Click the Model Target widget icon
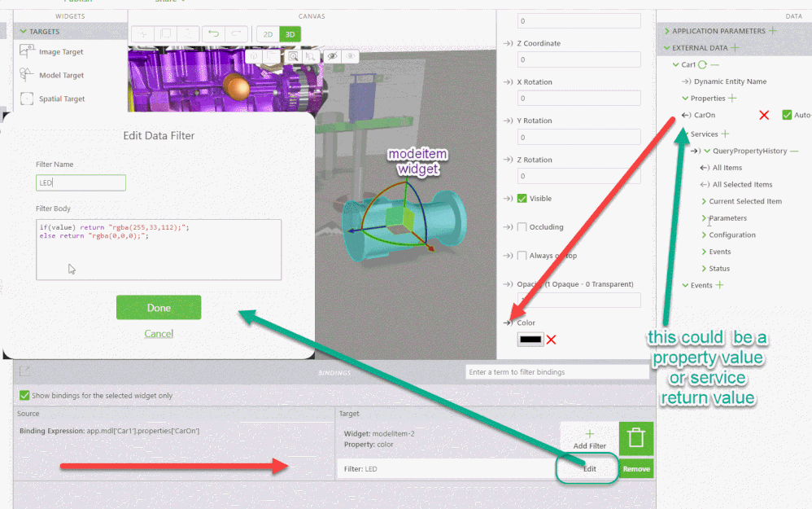The width and height of the screenshot is (812, 509). 27,75
